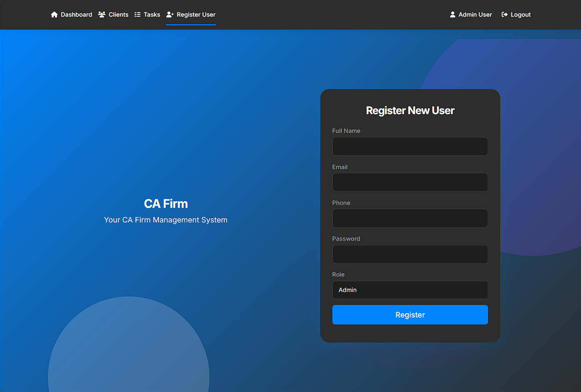The width and height of the screenshot is (581, 392).
Task: Open the Role dropdown showing Admin
Action: point(410,290)
